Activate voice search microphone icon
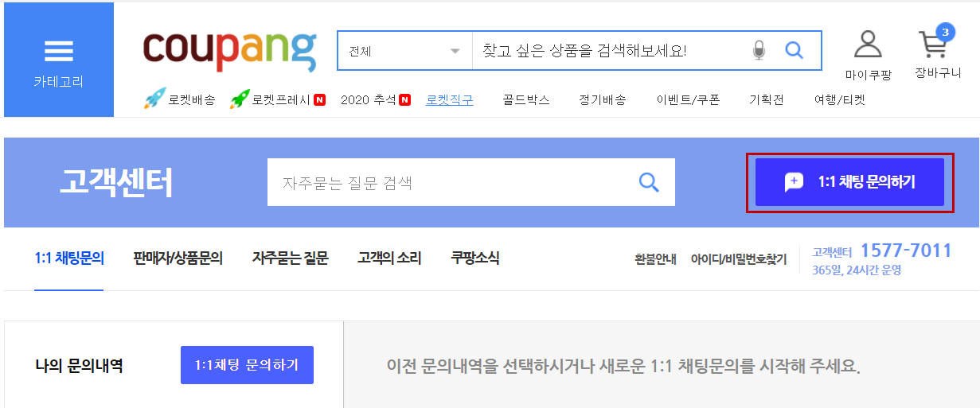Screen dimensions: 980x408 [759, 51]
